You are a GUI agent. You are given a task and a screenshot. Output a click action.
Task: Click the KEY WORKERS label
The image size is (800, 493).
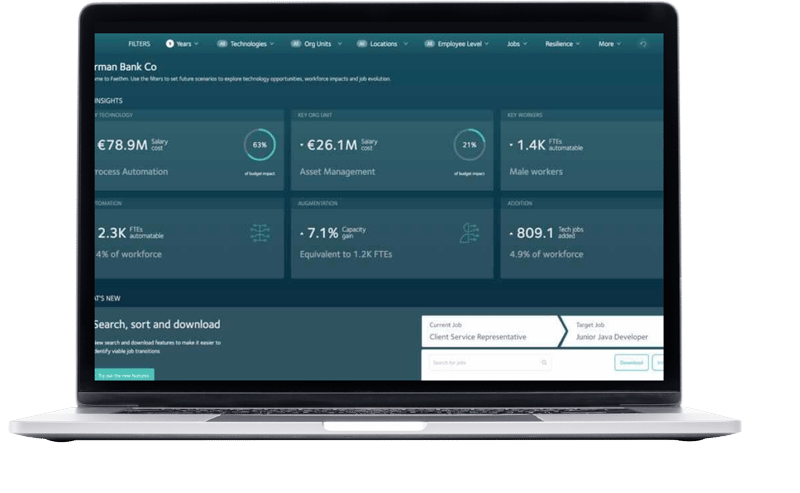(524, 115)
